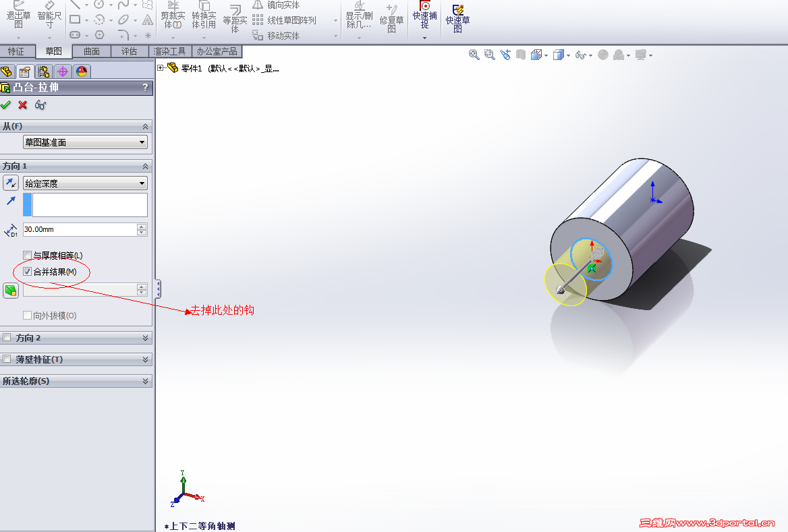Collapse the 从(F) section chevron
Viewport: 788px width, 532px height.
(x=145, y=126)
